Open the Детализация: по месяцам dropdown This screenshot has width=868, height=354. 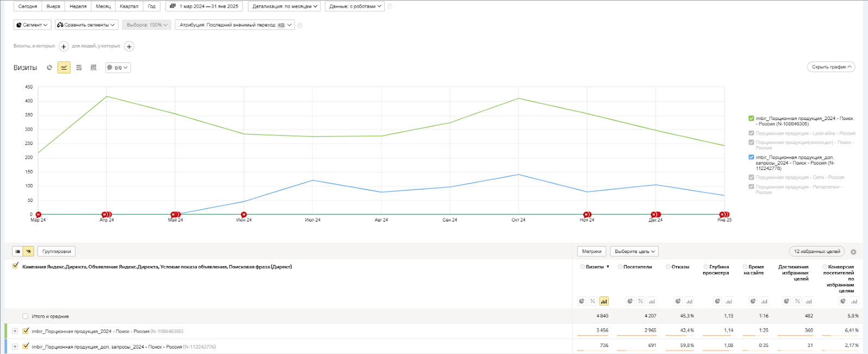pyautogui.click(x=284, y=7)
